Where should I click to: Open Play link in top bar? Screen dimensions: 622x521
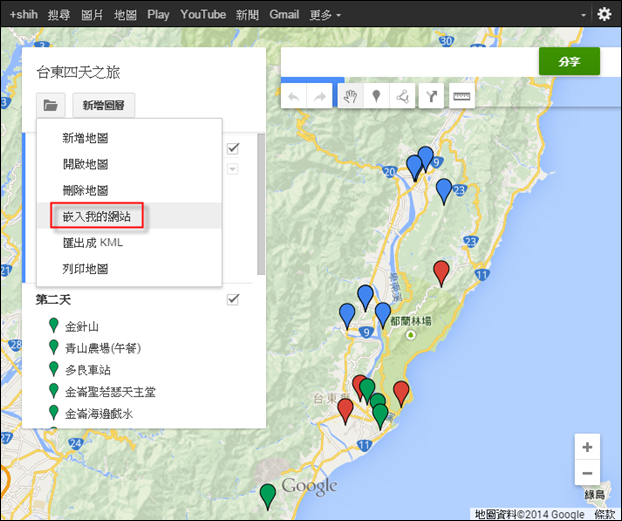click(x=158, y=15)
